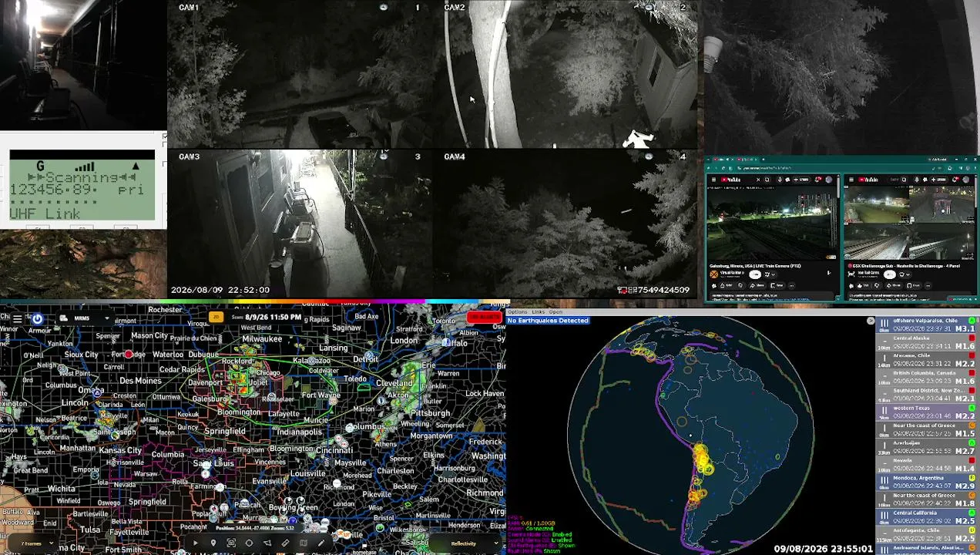Open YouTube guide menu in CSX Chattanooga window
Image resolution: width=980 pixels, height=555 pixels.
coord(851,180)
